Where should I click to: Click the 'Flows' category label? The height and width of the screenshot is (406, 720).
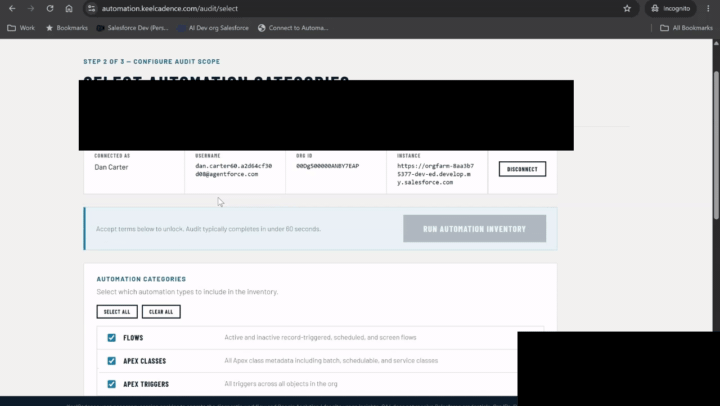pos(133,338)
